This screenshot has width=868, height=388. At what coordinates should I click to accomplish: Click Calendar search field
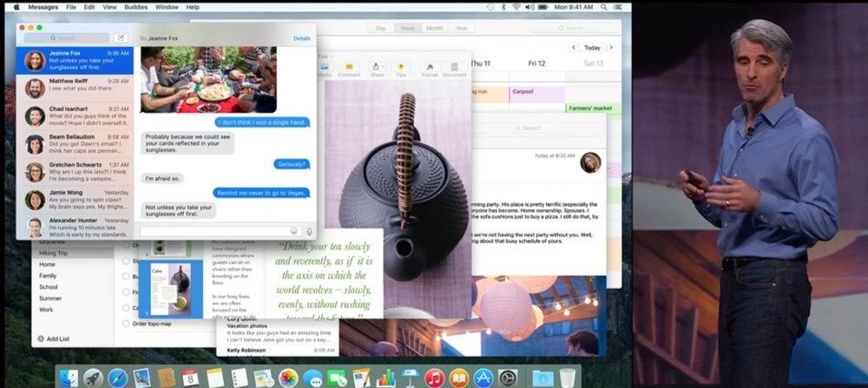pyautogui.click(x=575, y=28)
